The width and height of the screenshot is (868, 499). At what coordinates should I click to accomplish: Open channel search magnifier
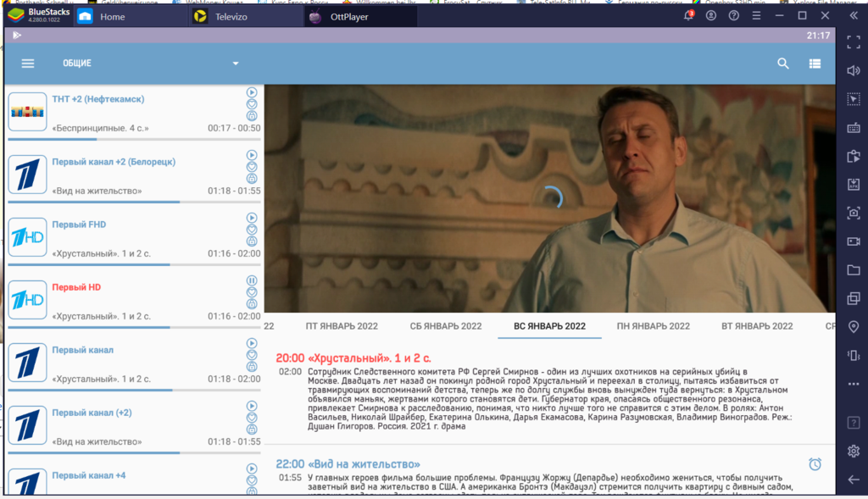pos(782,64)
